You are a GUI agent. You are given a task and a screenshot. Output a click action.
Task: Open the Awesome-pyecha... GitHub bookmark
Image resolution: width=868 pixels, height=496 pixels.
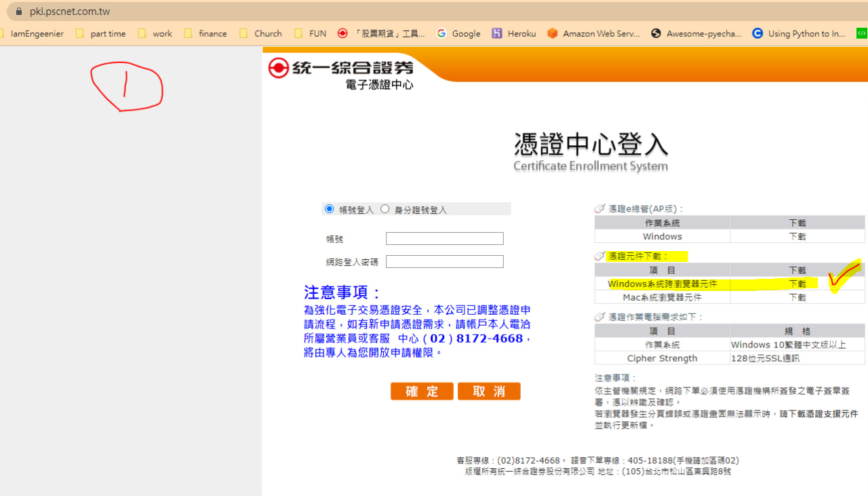click(x=696, y=33)
